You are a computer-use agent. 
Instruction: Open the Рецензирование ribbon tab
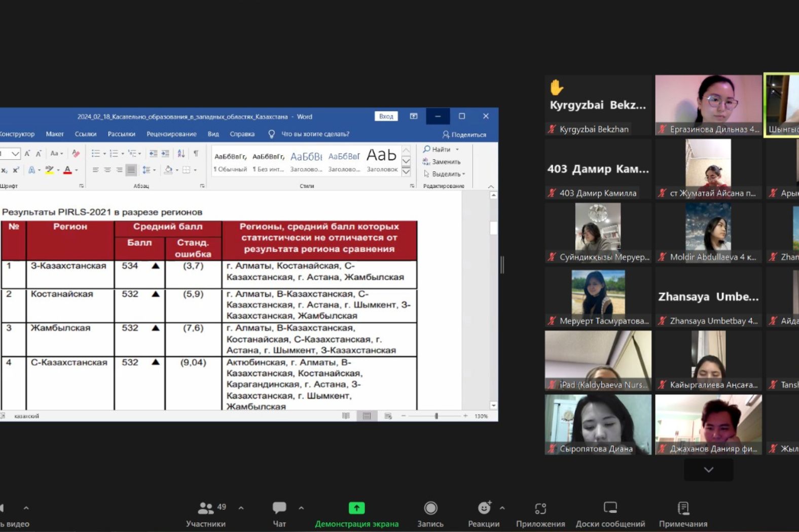pos(171,134)
